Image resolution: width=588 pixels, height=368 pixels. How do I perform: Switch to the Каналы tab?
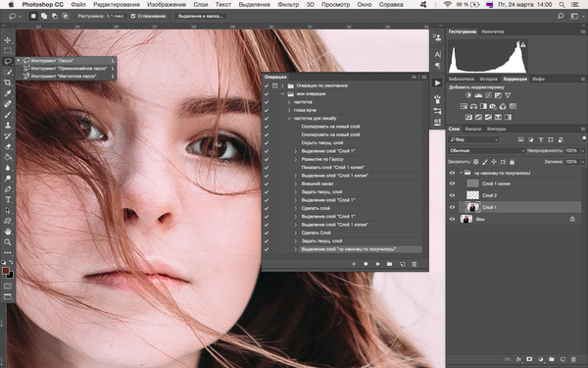[473, 129]
